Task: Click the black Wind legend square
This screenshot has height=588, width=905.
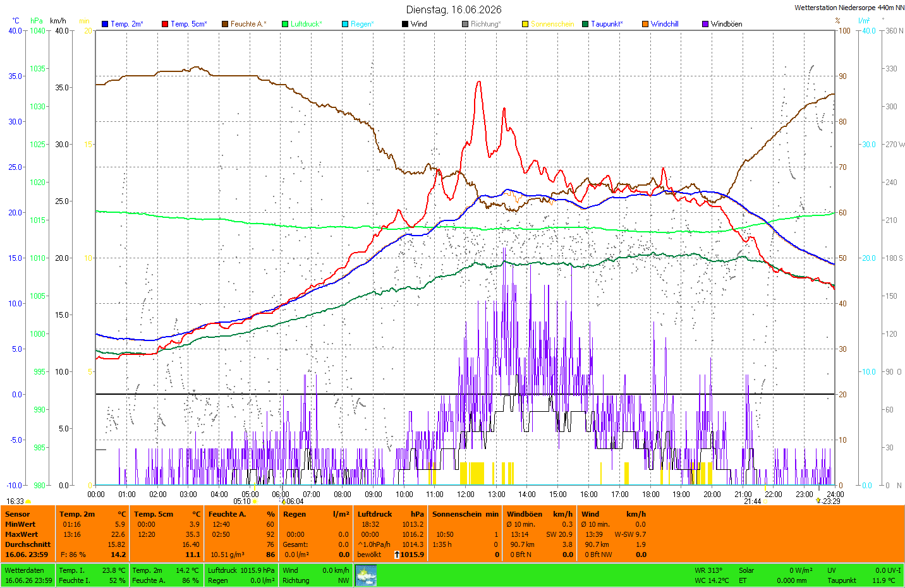Action: point(405,24)
